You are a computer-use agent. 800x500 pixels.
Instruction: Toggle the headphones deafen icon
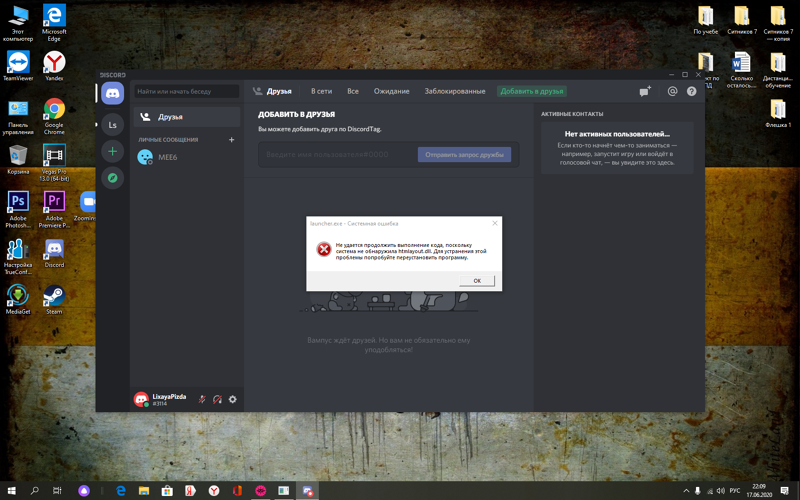(x=217, y=399)
